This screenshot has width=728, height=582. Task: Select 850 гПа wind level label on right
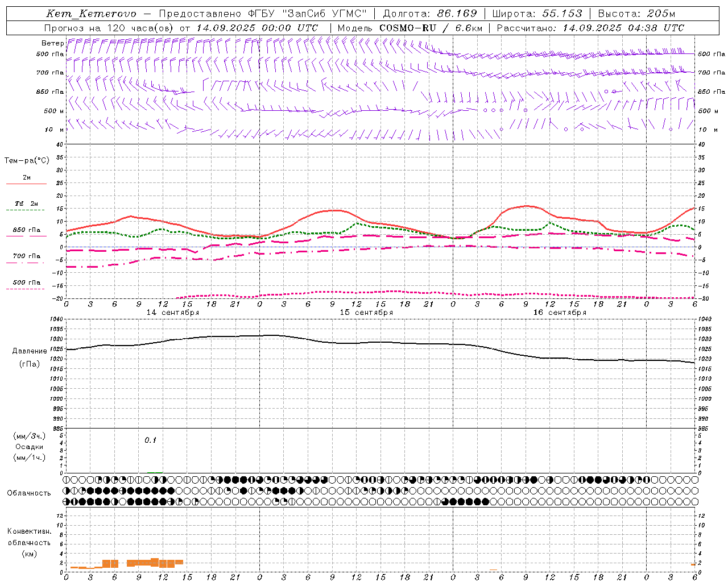point(712,92)
